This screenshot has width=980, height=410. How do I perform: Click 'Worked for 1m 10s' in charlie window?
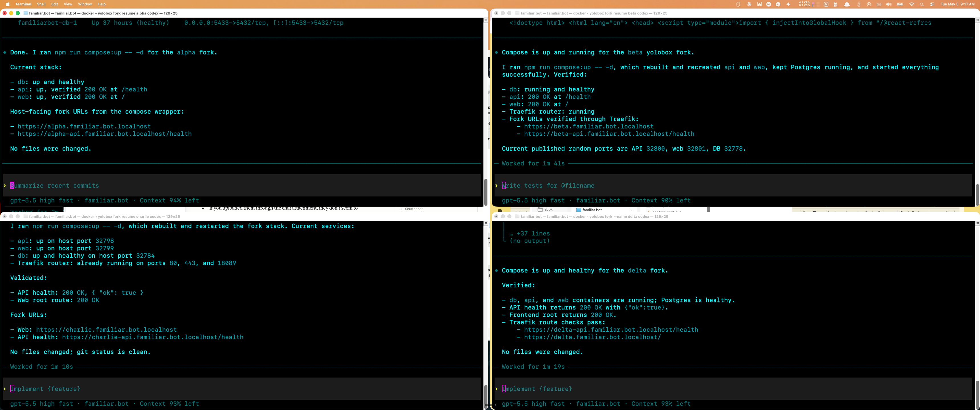[x=42, y=367]
